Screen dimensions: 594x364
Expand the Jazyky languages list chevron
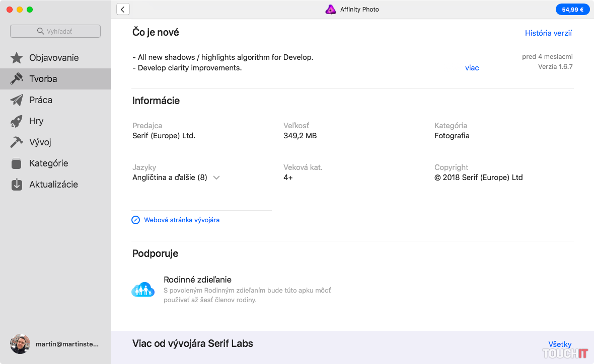[216, 177]
